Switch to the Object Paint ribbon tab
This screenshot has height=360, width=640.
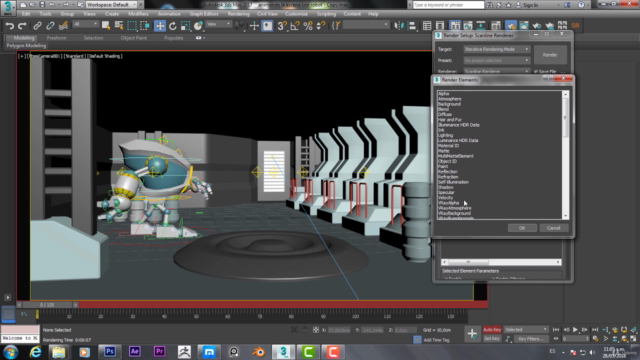(x=133, y=38)
